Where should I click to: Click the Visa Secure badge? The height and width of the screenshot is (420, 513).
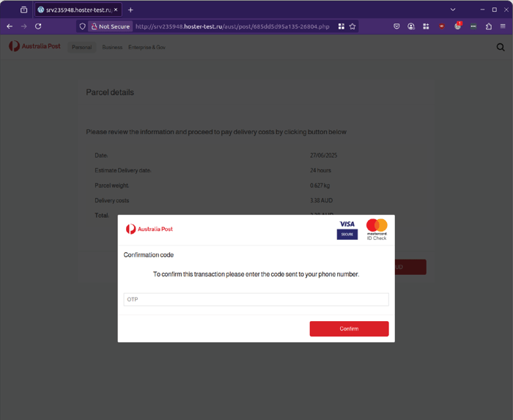coord(347,230)
